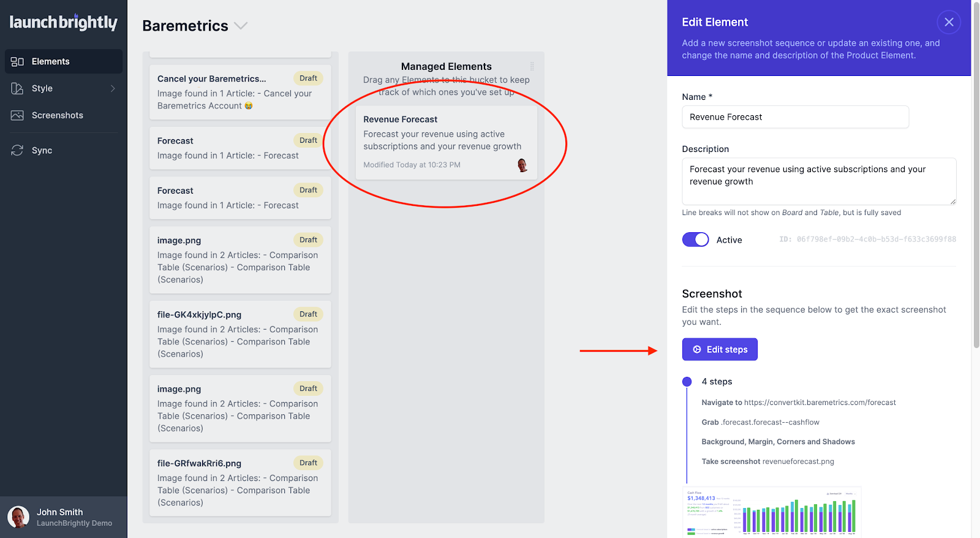980x538 pixels.
Task: Open the Screenshots menu item
Action: [x=57, y=116]
